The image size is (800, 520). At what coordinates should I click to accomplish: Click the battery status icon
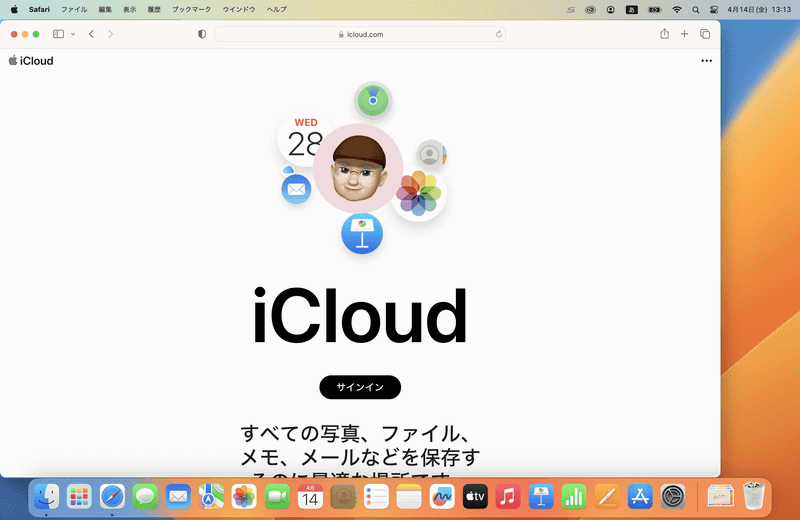tap(654, 9)
